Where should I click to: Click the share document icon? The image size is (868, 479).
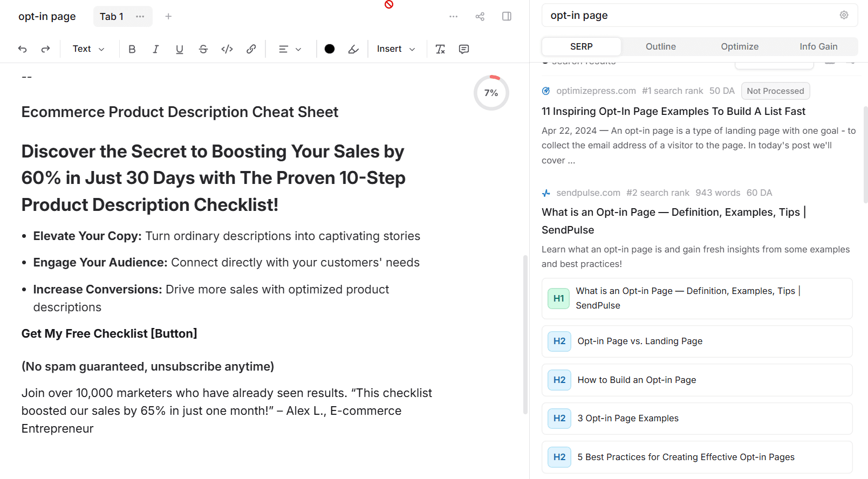click(x=480, y=16)
